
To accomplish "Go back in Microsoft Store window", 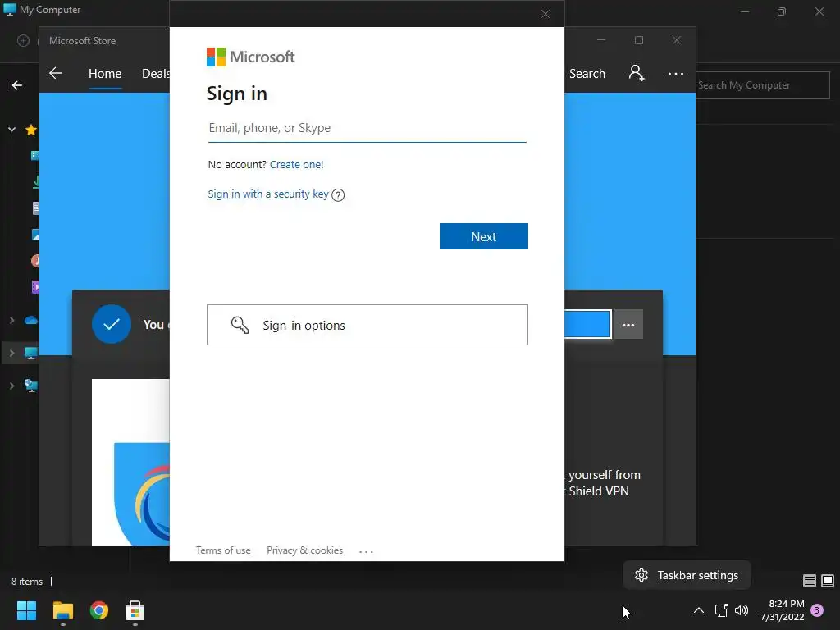I will [56, 73].
